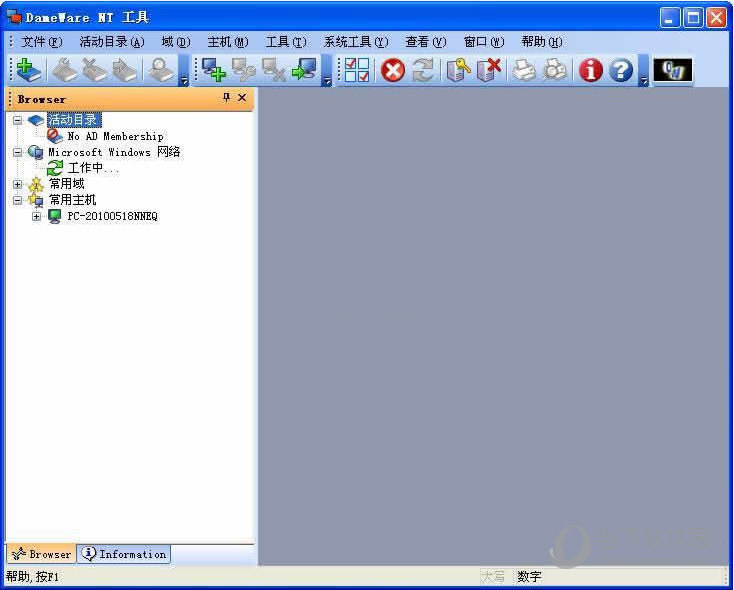This screenshot has width=734, height=590.
Task: Click the computer with green arrow icon
Action: point(304,70)
